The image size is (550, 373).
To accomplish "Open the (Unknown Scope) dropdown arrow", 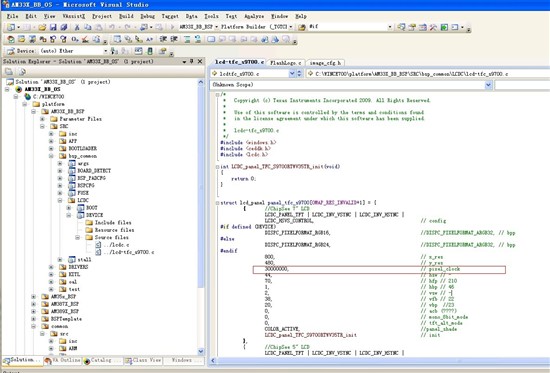I will tap(488, 85).
